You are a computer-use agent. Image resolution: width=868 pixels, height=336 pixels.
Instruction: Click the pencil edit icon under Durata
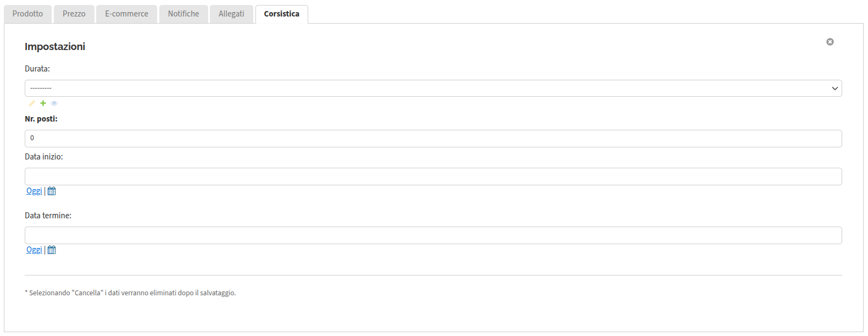pos(32,103)
